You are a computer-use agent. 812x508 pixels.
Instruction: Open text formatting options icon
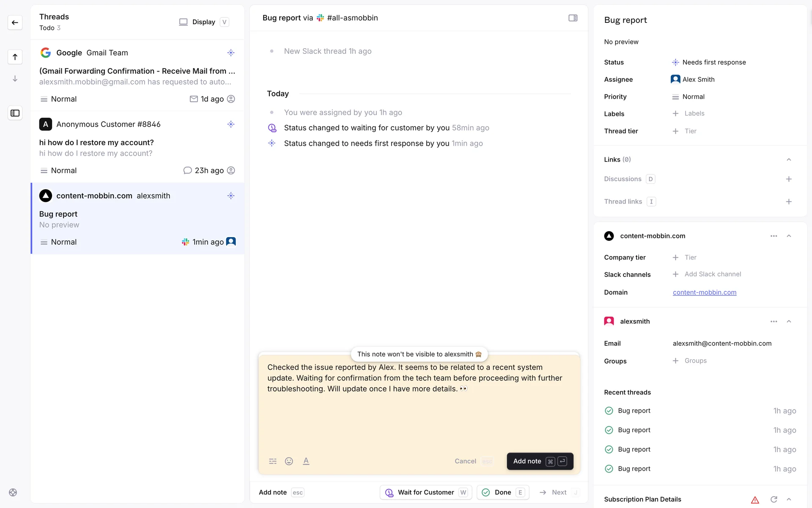(x=306, y=461)
